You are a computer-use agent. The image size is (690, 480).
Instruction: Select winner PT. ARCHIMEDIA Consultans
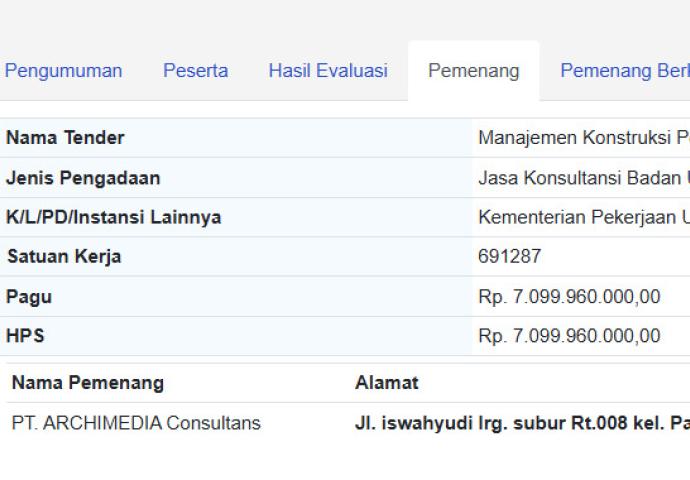point(136,423)
